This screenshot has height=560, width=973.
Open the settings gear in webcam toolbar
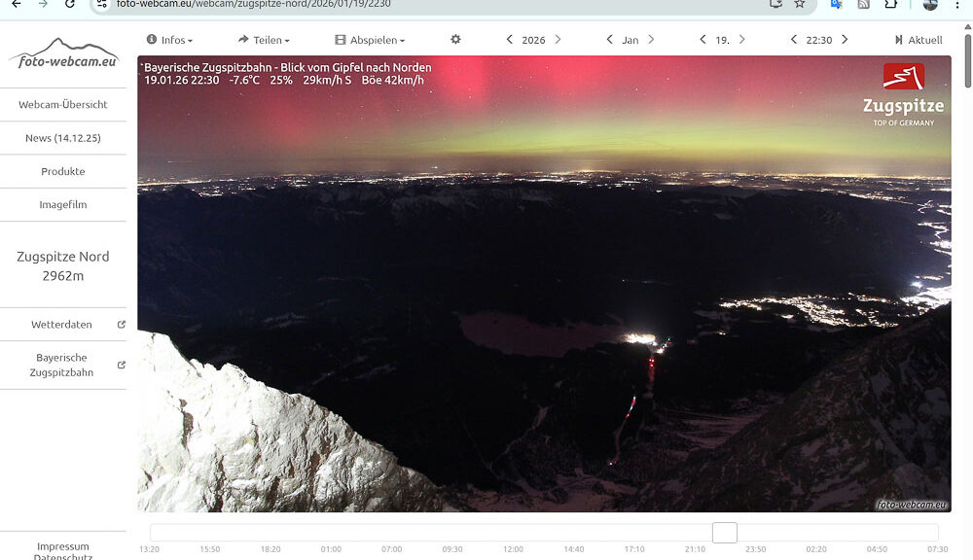455,40
